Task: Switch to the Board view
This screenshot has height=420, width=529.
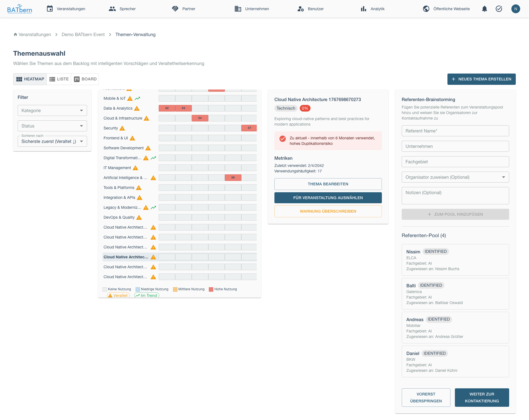Action: (85, 79)
